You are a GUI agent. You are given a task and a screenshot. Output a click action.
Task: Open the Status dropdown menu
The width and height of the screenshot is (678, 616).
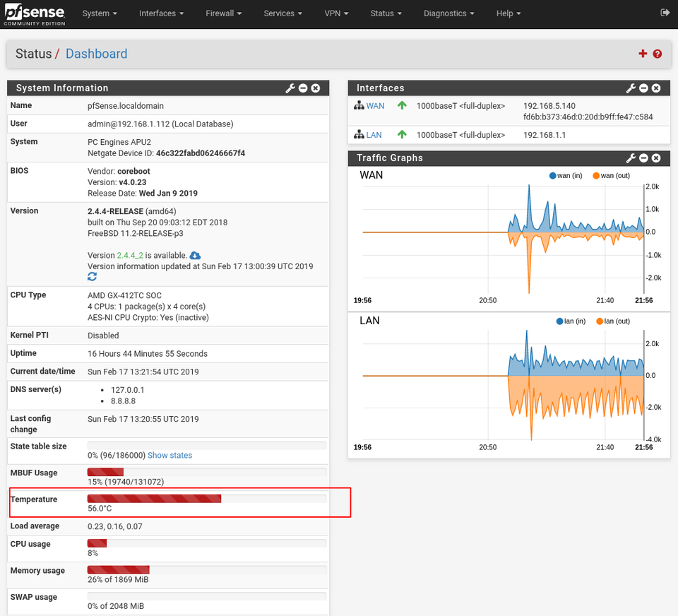[386, 13]
